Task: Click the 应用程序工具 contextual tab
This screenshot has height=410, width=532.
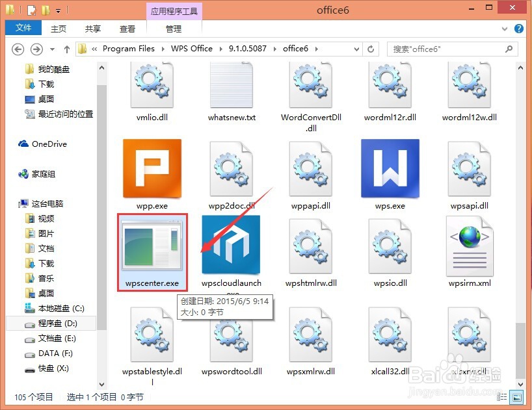Action: [x=174, y=12]
